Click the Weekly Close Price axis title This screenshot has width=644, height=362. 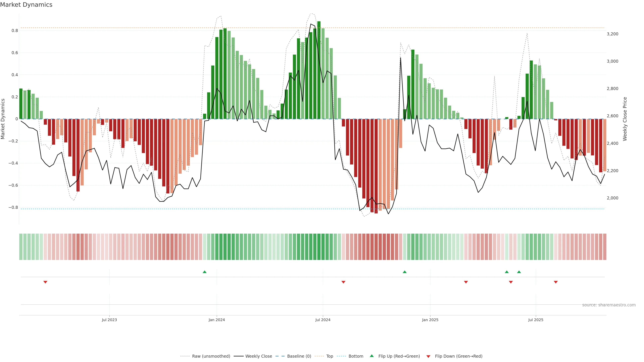(x=625, y=119)
